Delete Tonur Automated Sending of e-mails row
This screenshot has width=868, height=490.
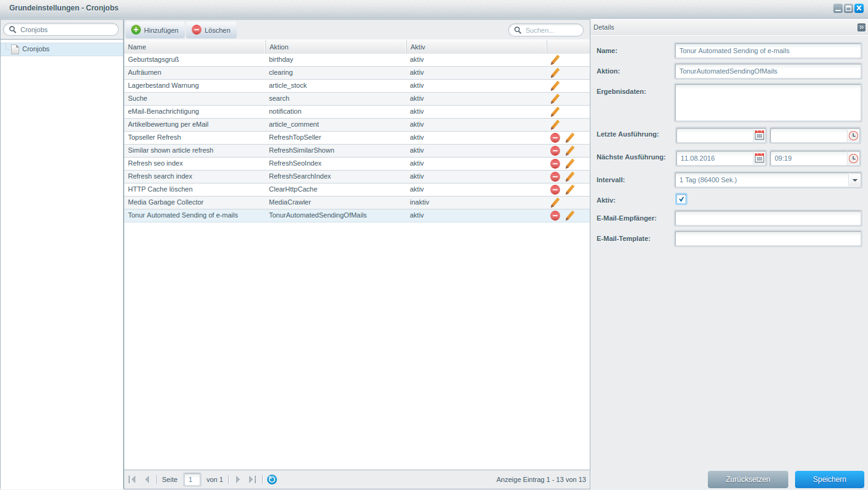555,216
